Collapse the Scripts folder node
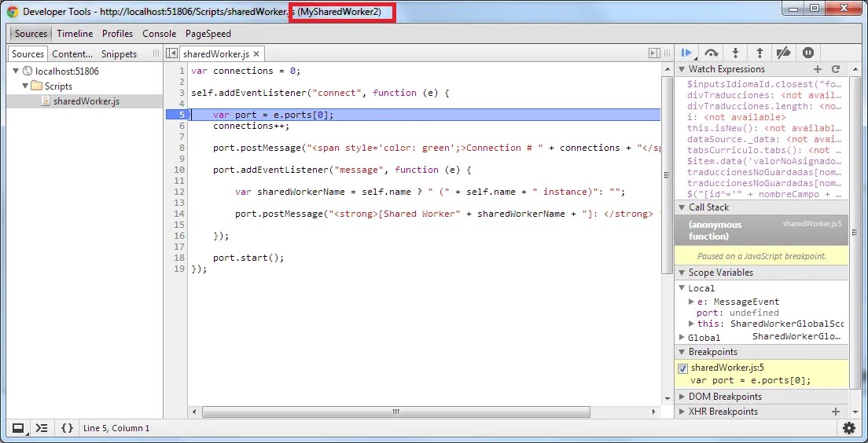 [x=25, y=86]
